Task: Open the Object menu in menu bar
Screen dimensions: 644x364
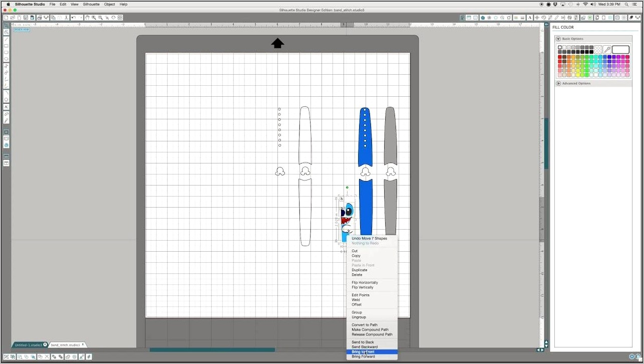Action: click(x=110, y=4)
